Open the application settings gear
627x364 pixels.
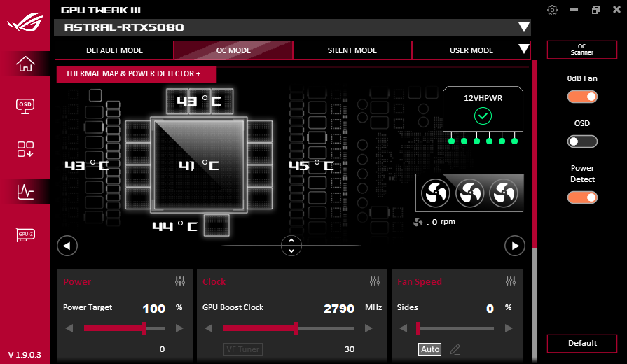coord(552,10)
